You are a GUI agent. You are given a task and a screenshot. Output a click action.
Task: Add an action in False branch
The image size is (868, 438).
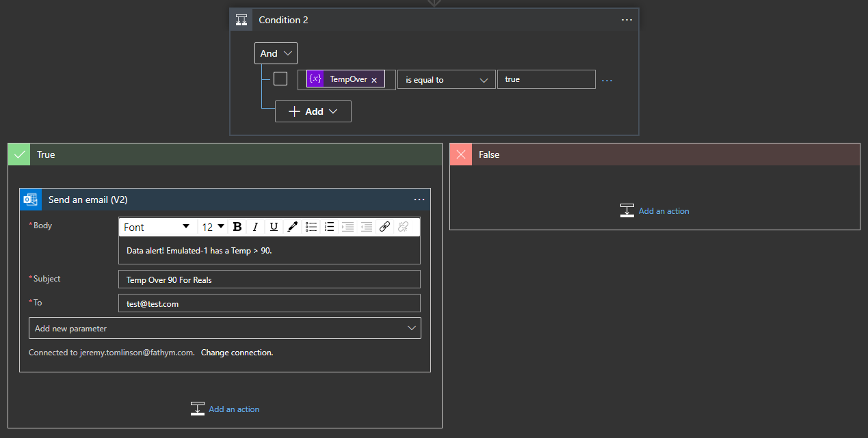click(x=655, y=211)
